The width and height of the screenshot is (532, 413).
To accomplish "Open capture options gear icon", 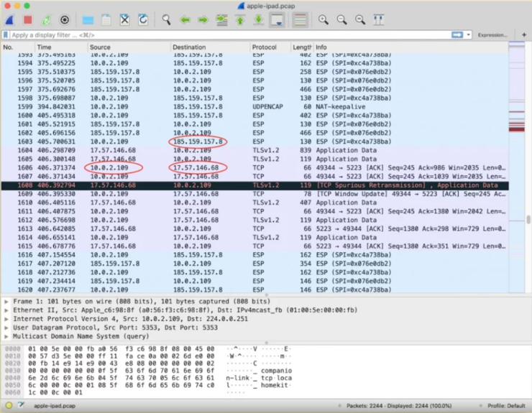I will pos(65,19).
